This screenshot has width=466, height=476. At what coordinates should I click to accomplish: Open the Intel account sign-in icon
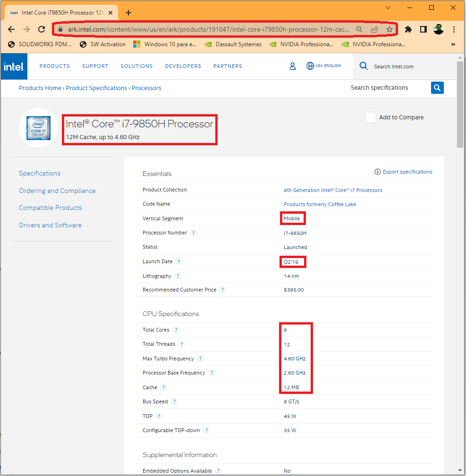293,66
